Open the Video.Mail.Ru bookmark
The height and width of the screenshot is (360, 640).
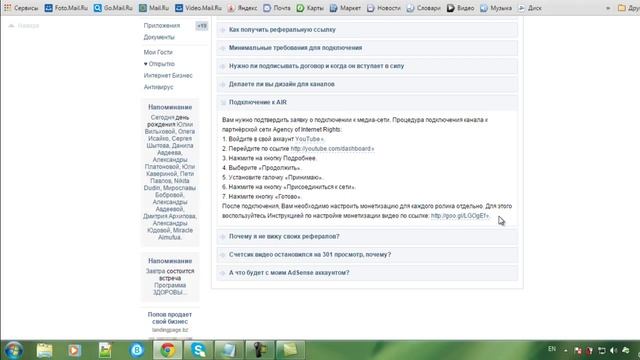pyautogui.click(x=198, y=8)
